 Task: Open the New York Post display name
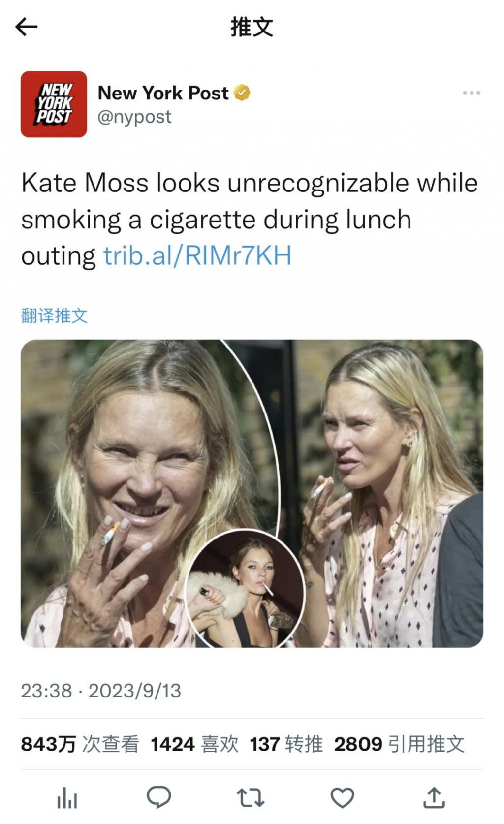click(163, 93)
